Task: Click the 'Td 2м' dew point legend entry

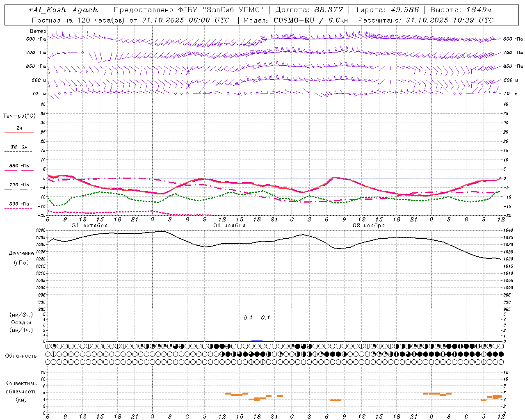Action: coord(19,147)
